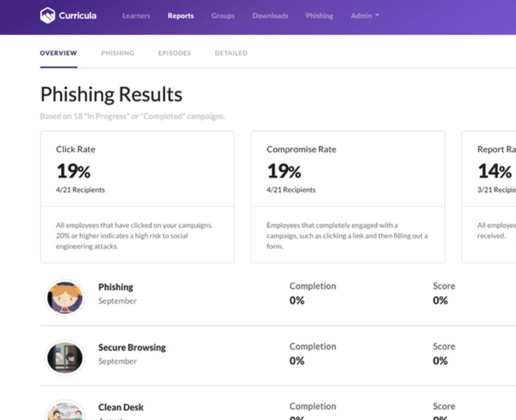Screen dimensions: 516x420
Task: Open the Downloads page
Action: (270, 16)
